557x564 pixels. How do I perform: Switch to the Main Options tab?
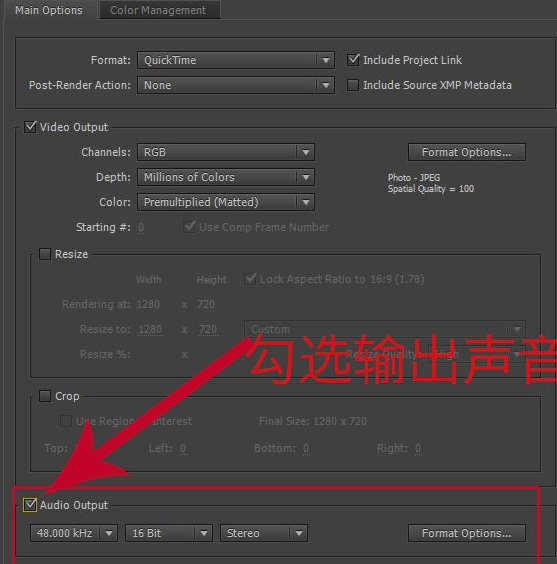(x=49, y=10)
